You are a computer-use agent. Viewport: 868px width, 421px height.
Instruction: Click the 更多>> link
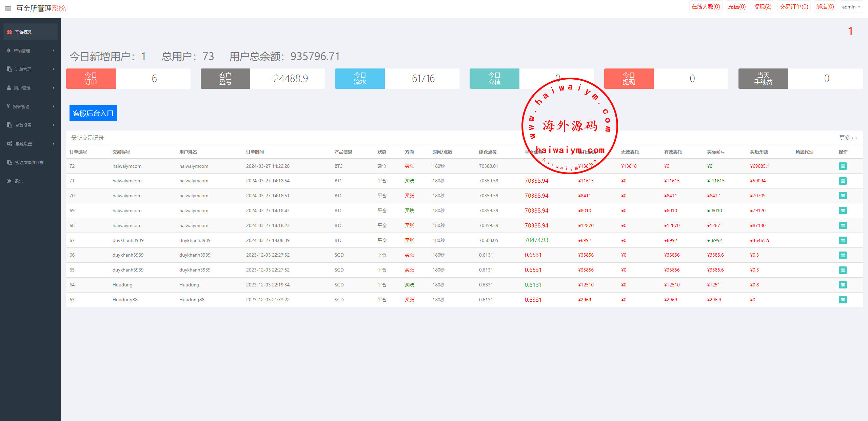pyautogui.click(x=848, y=138)
